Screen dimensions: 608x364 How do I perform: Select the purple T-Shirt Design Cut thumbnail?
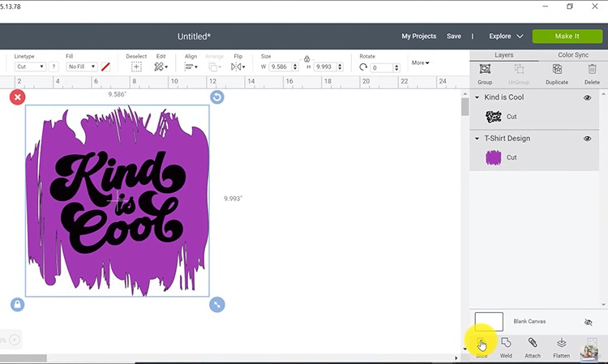[x=493, y=157]
